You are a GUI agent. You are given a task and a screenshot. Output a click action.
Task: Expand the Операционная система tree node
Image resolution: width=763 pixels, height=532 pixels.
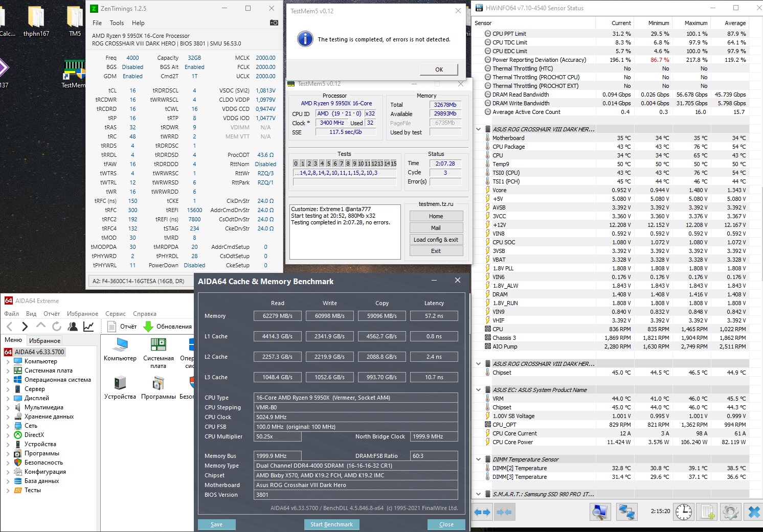tap(8, 380)
